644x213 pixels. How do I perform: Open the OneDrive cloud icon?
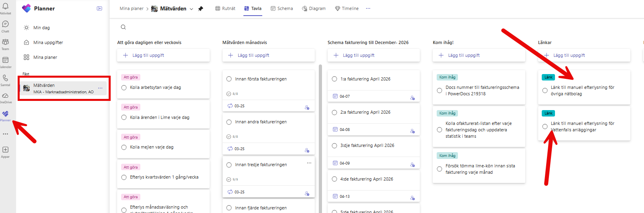[6, 96]
